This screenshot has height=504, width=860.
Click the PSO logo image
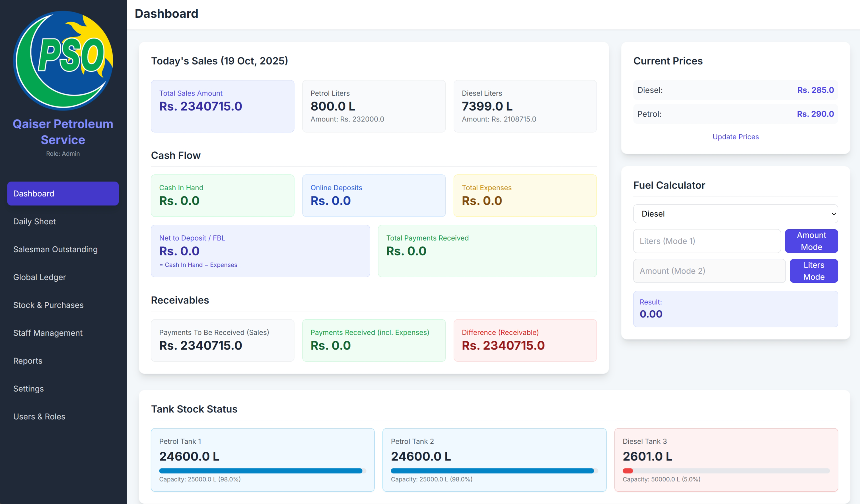(63, 61)
